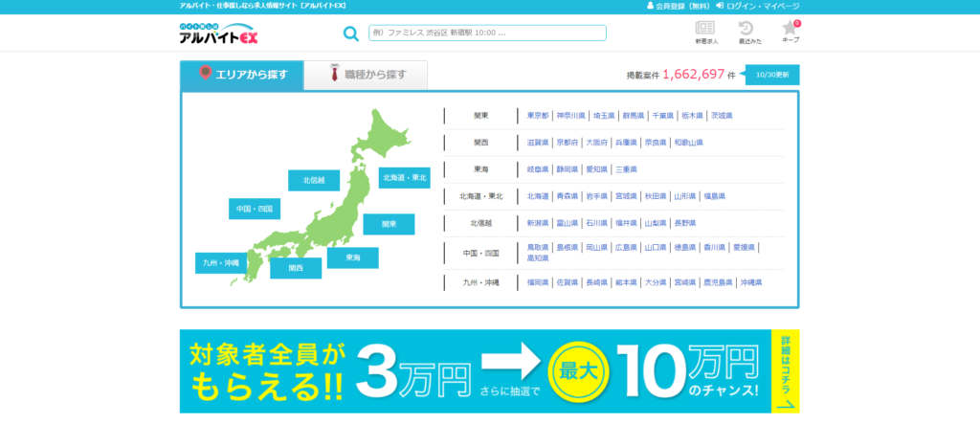Click the 北海道・東北 map label
The image size is (980, 424).
tap(405, 178)
